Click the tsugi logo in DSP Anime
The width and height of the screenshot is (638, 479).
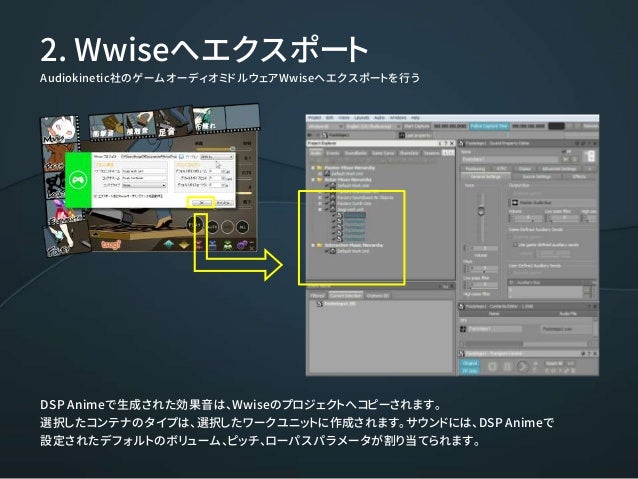tap(111, 244)
